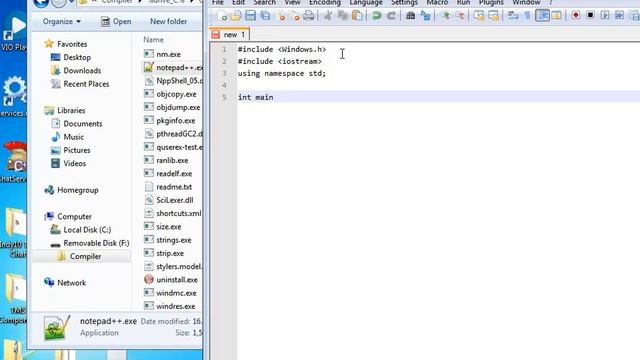Open the Macro menu in Notepad++
This screenshot has width=640, height=360.
tap(437, 2)
